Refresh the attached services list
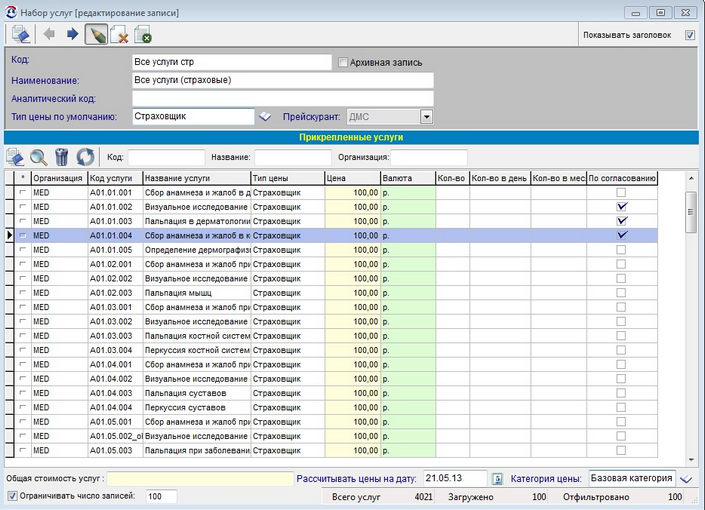The height and width of the screenshot is (510, 705). 85,157
